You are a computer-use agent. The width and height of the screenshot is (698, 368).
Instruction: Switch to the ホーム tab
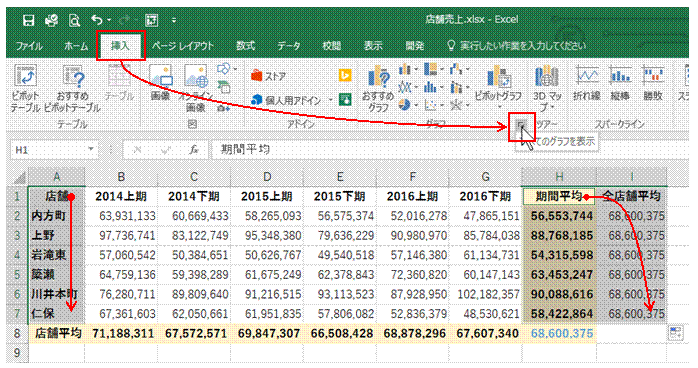click(x=76, y=46)
